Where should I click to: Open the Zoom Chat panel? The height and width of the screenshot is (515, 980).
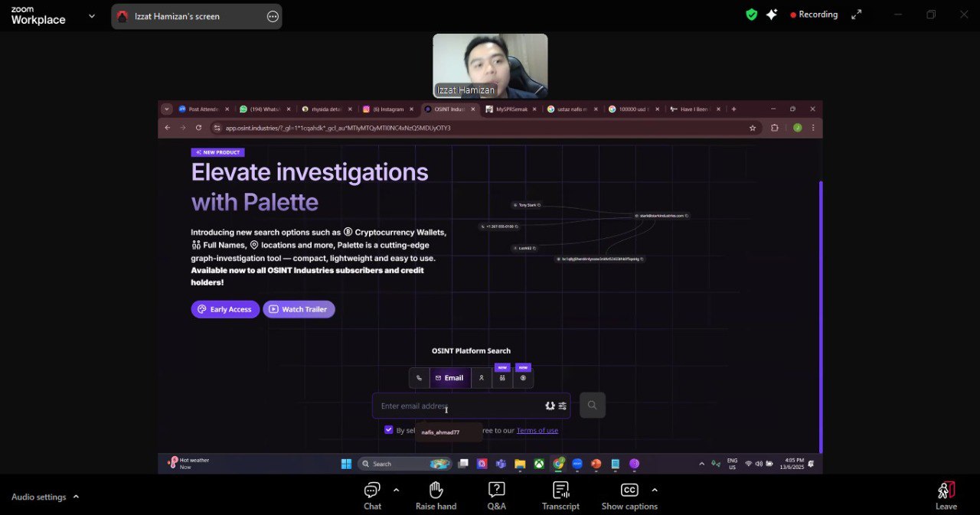372,496
